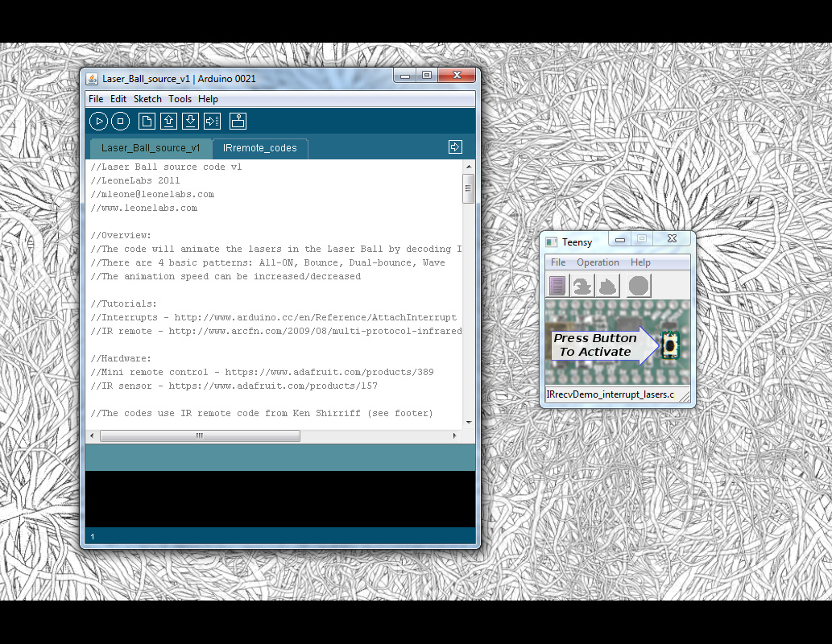
Task: Click the "//IR remote" arcfn.com line
Action: pyautogui.click(x=276, y=332)
